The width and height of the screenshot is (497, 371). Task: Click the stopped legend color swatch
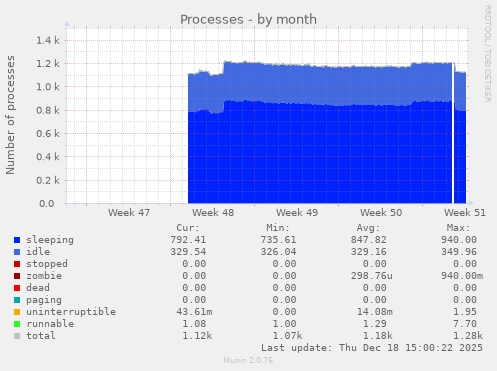pyautogui.click(x=17, y=264)
